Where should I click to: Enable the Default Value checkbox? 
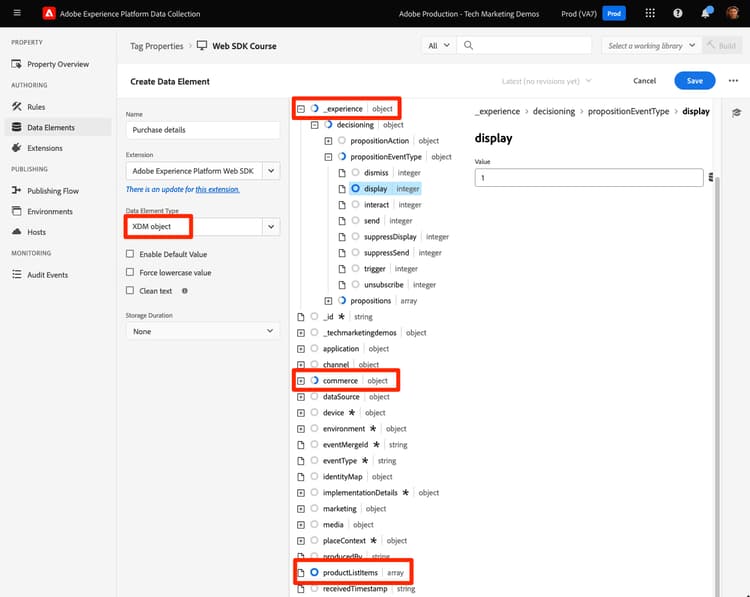click(130, 254)
